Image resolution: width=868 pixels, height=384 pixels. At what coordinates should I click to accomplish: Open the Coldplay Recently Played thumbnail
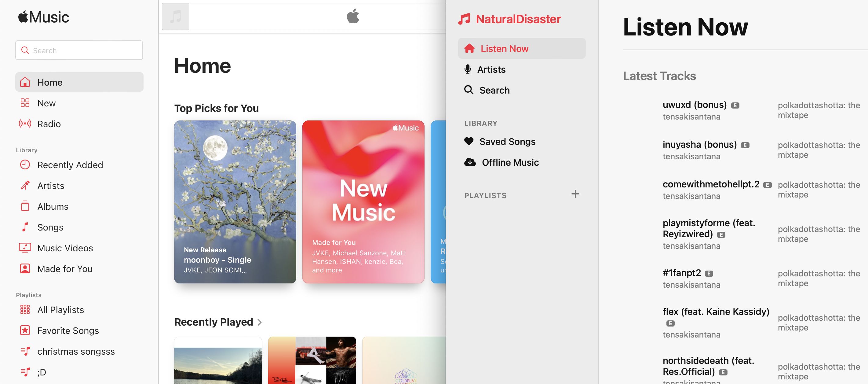(404, 360)
